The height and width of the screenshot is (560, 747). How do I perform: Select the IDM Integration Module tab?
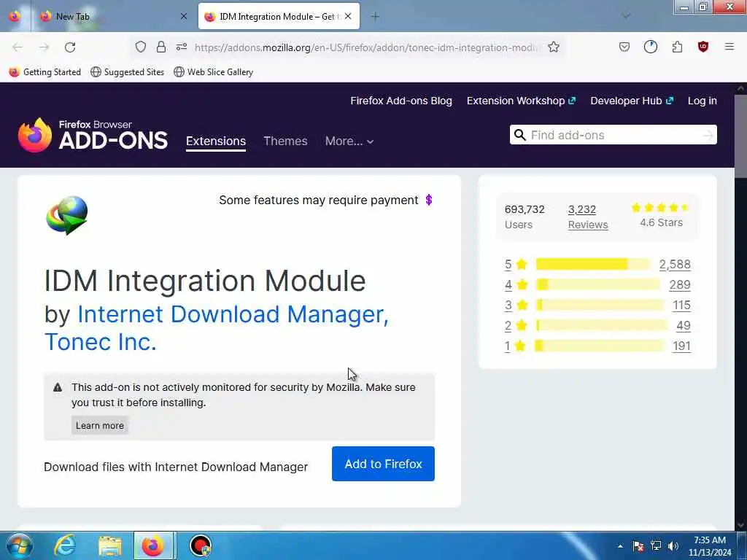pos(279,16)
